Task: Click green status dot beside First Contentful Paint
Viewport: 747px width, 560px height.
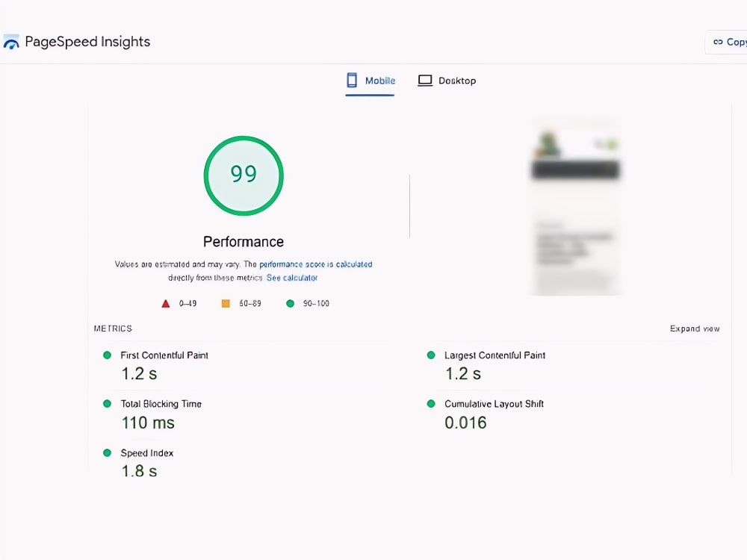Action: click(x=107, y=355)
